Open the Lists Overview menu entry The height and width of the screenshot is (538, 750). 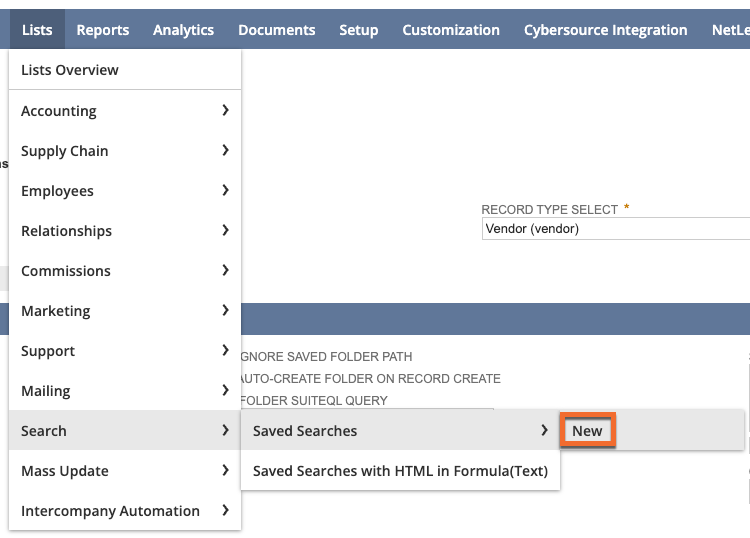pos(70,70)
